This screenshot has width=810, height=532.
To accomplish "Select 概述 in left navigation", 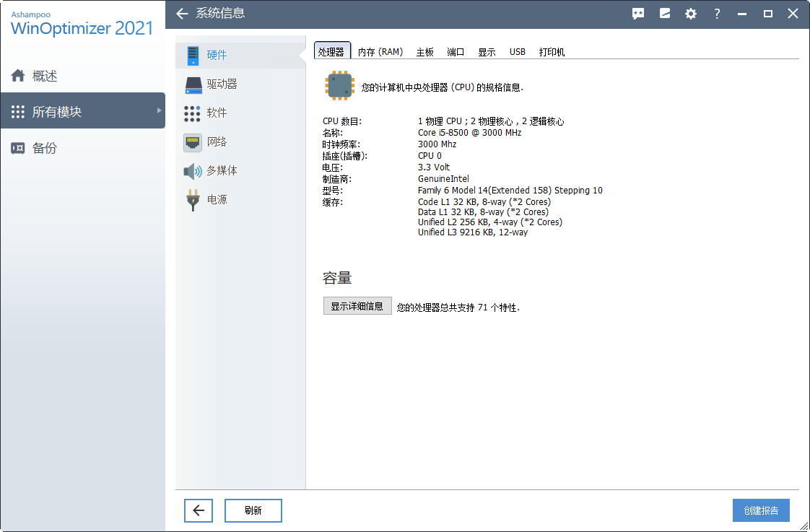I will tap(82, 76).
